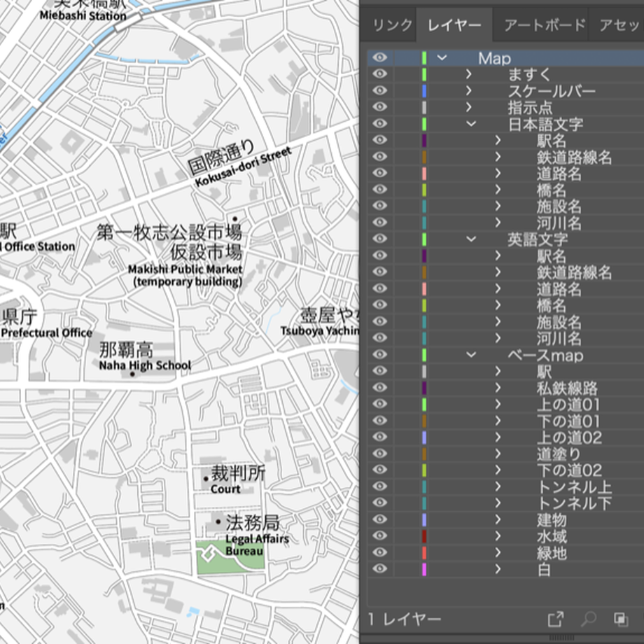
Task: Select the 建物 sublayer name
Action: 551,520
